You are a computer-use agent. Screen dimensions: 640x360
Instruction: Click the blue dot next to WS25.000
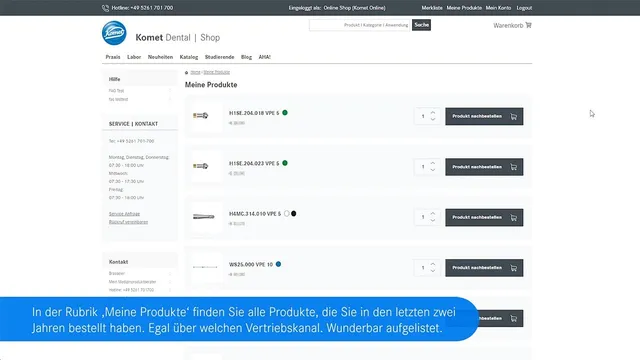278,264
